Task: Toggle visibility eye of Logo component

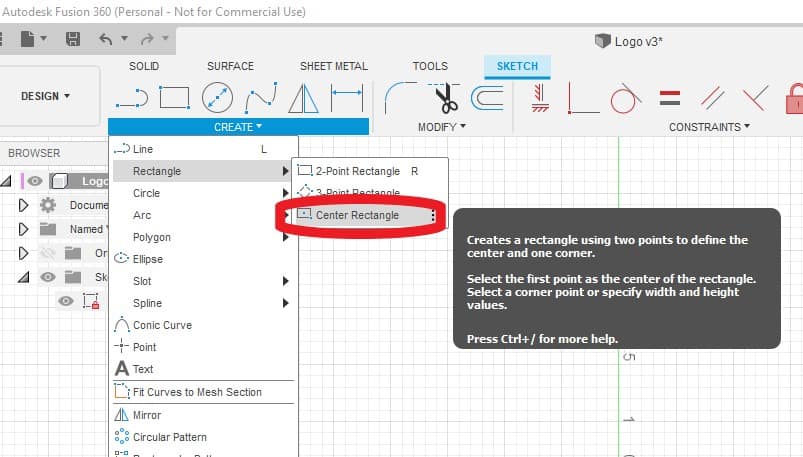Action: [x=35, y=181]
